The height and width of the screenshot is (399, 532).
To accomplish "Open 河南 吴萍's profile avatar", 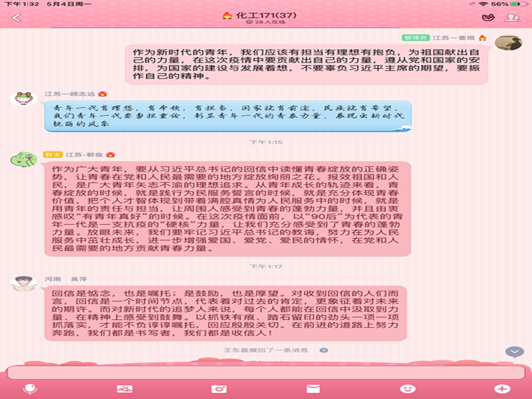I will 23,283.
